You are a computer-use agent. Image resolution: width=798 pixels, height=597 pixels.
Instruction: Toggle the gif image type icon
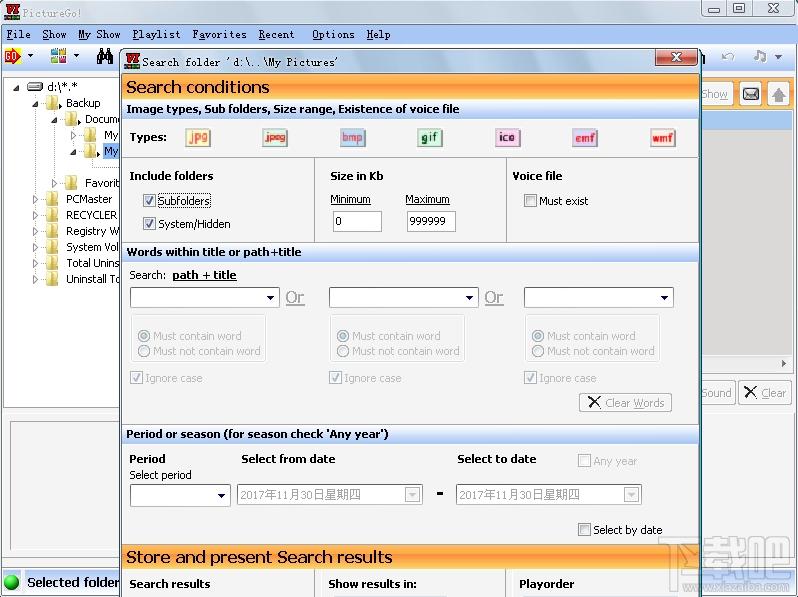430,137
